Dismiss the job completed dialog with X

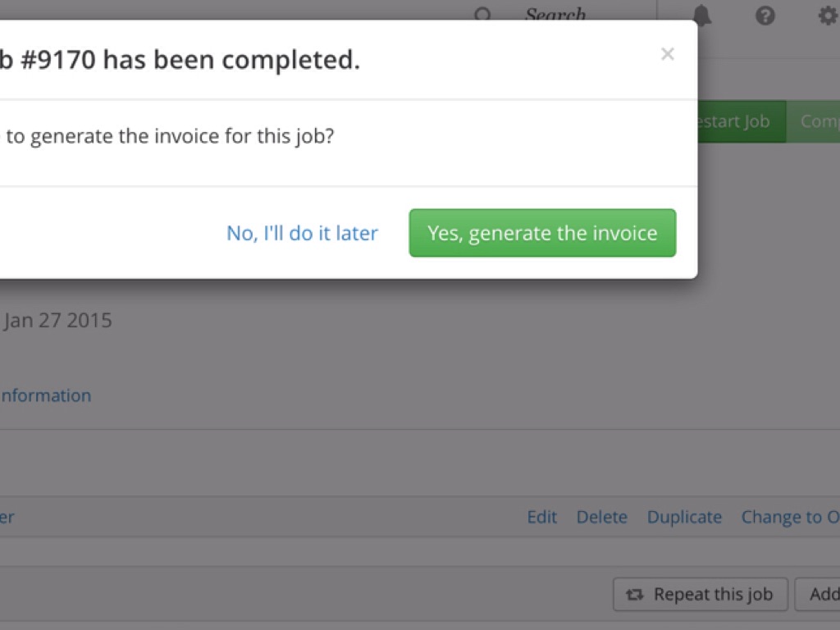click(668, 55)
